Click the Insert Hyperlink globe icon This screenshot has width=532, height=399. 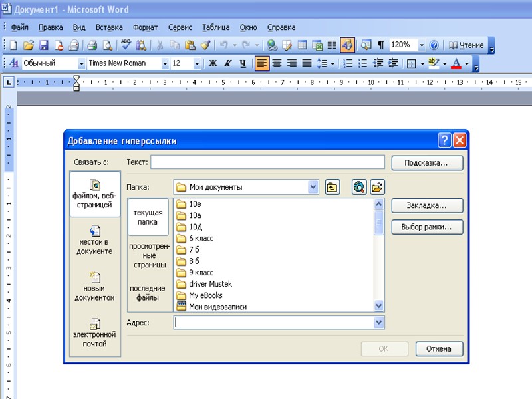[x=272, y=45]
